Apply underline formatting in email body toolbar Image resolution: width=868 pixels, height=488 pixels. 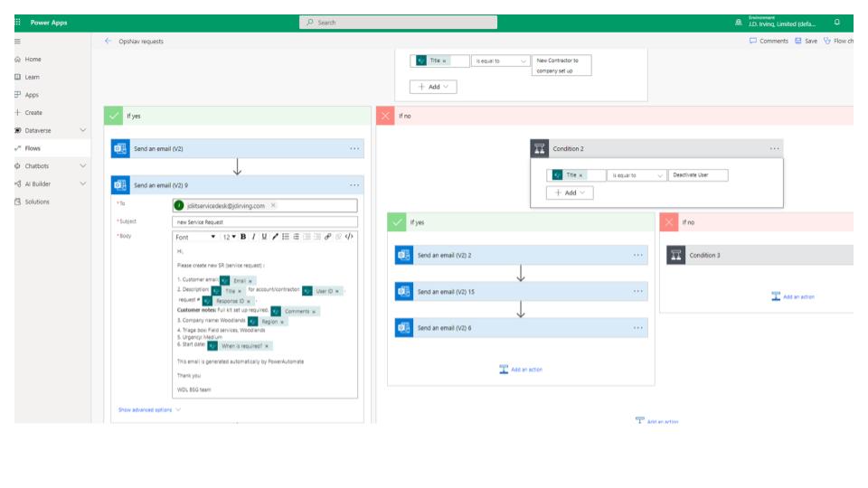pos(264,237)
